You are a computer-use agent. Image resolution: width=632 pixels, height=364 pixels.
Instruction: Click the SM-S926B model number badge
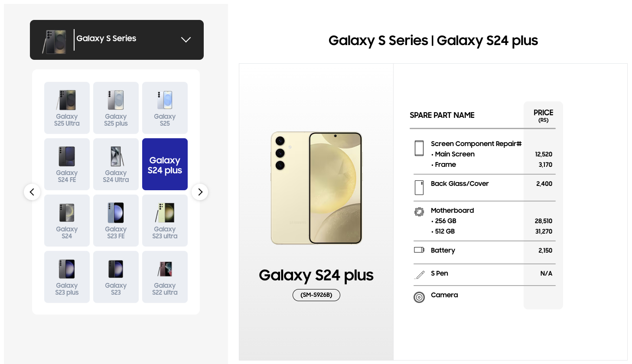(316, 295)
